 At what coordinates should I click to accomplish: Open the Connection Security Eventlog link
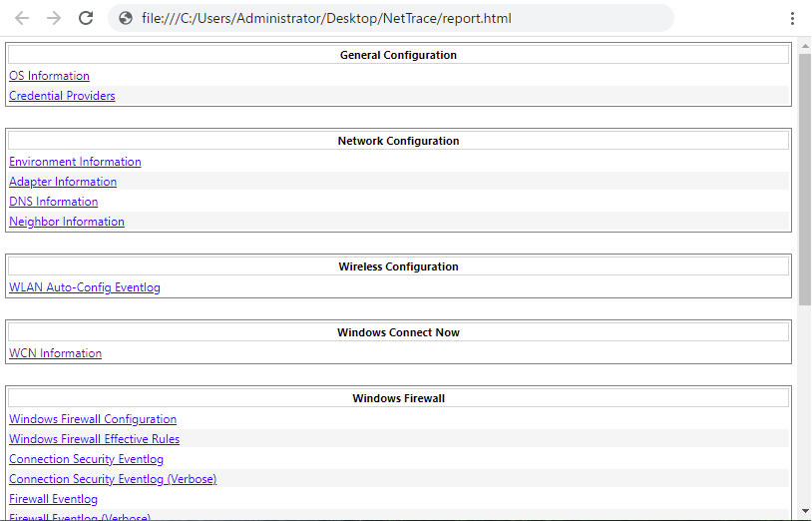pyautogui.click(x=86, y=459)
